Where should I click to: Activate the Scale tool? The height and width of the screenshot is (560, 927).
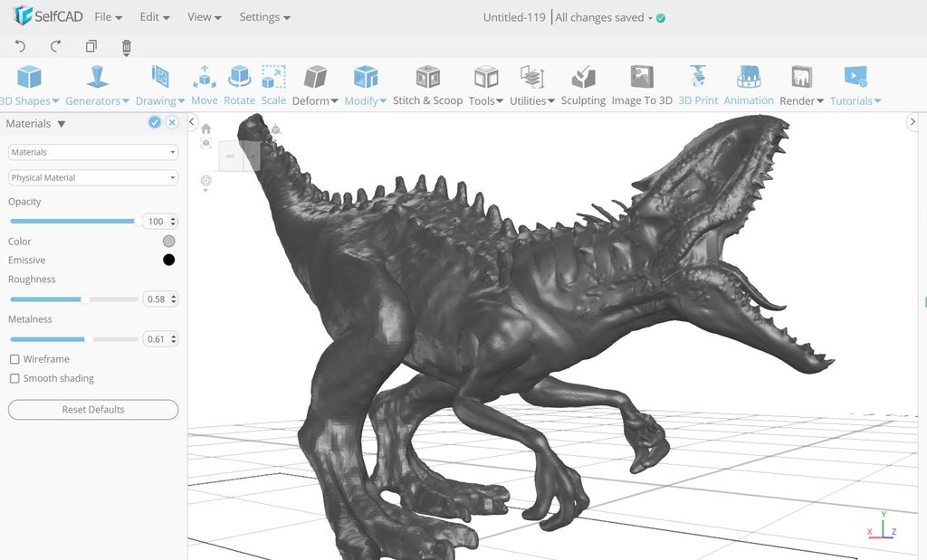click(x=273, y=86)
